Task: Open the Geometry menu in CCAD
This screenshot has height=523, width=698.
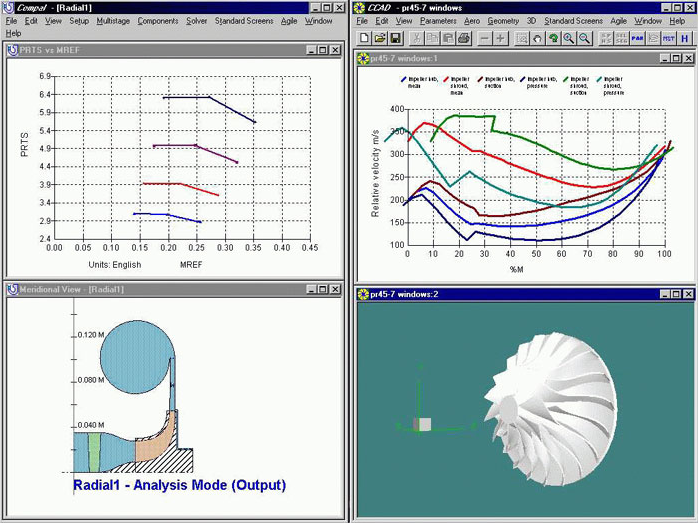Action: pos(503,21)
